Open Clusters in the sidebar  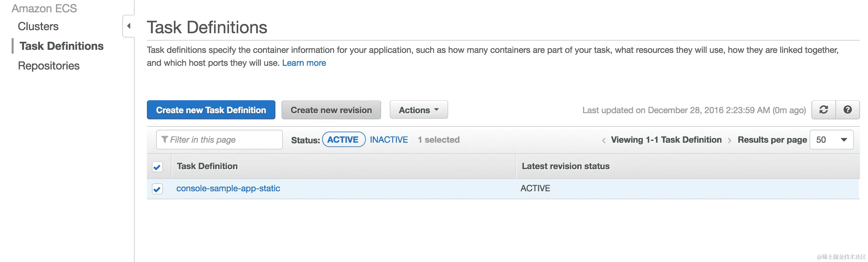point(38,26)
